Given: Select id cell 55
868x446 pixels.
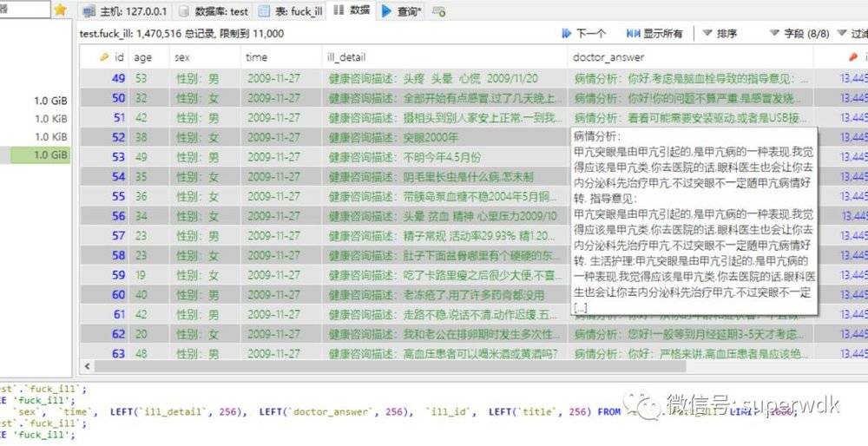Looking at the screenshot, I should 105,196.
